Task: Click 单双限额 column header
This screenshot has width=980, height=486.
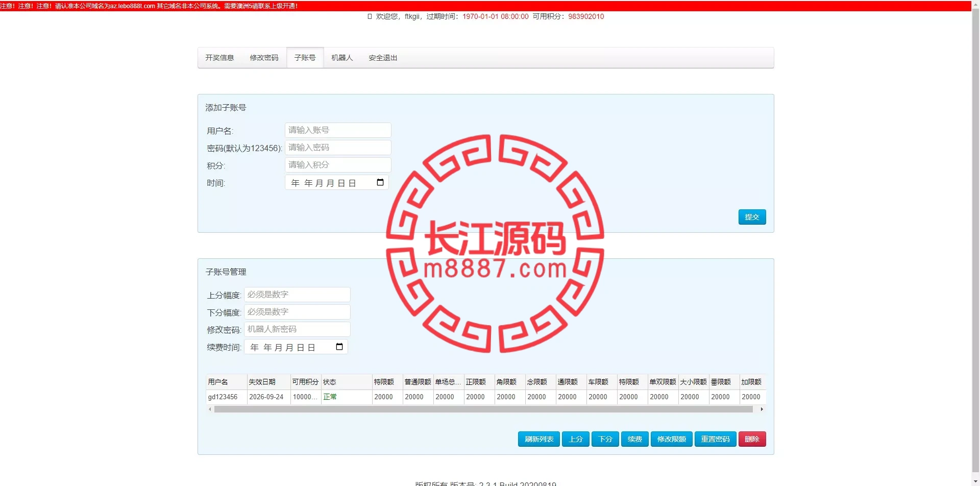Action: 663,382
